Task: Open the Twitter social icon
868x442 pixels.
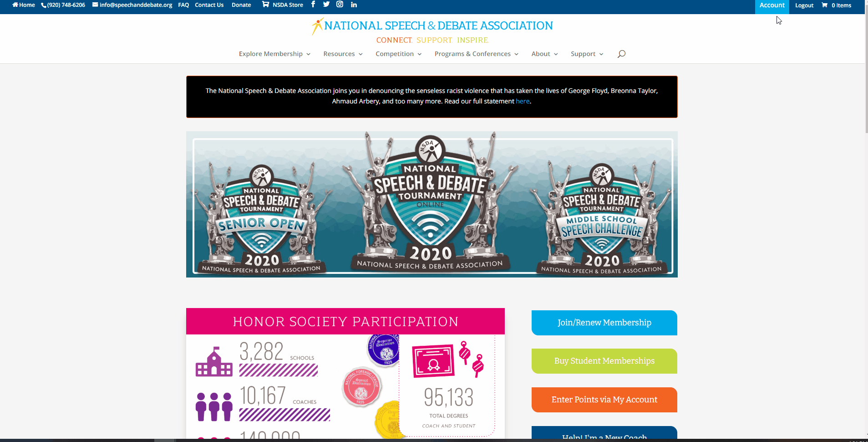Action: [x=326, y=5]
